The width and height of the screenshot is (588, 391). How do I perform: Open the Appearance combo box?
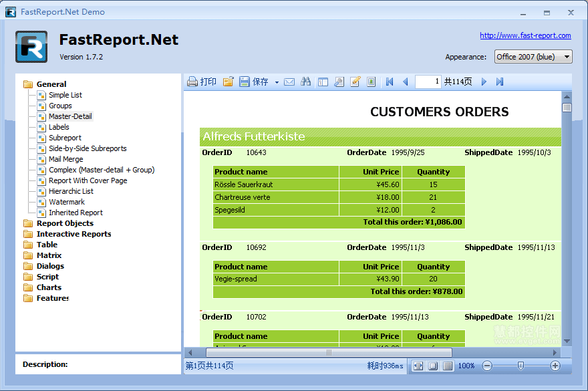point(533,57)
